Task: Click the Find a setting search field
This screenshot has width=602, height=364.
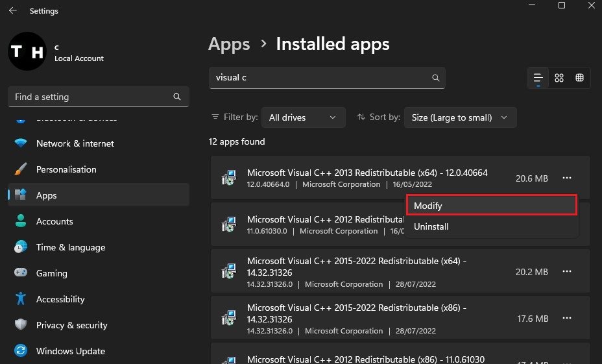Action: pyautogui.click(x=91, y=97)
